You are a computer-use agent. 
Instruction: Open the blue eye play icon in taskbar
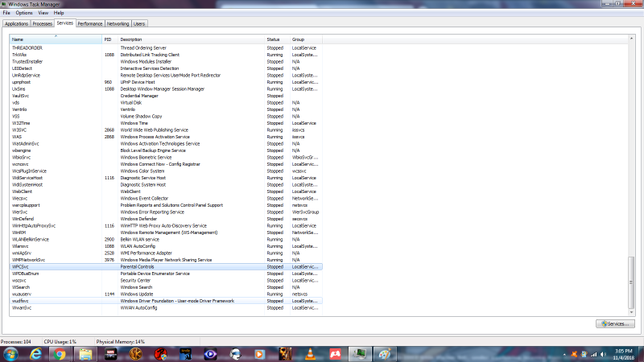210,354
